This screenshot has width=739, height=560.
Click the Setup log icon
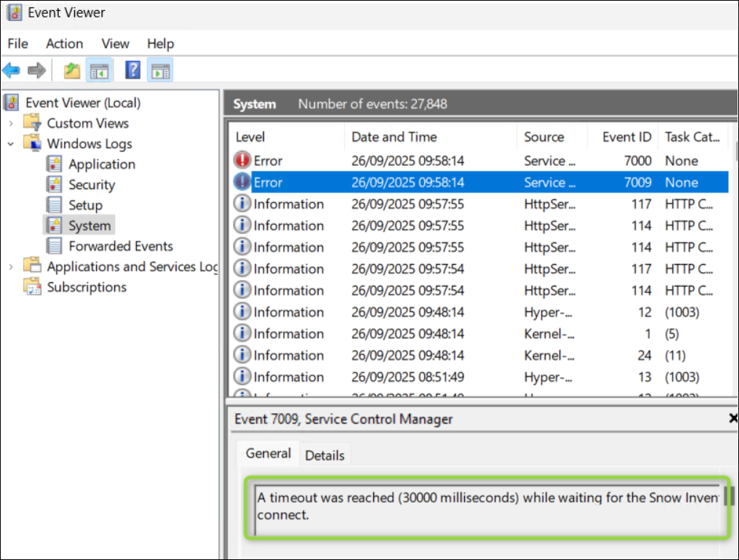click(x=55, y=204)
